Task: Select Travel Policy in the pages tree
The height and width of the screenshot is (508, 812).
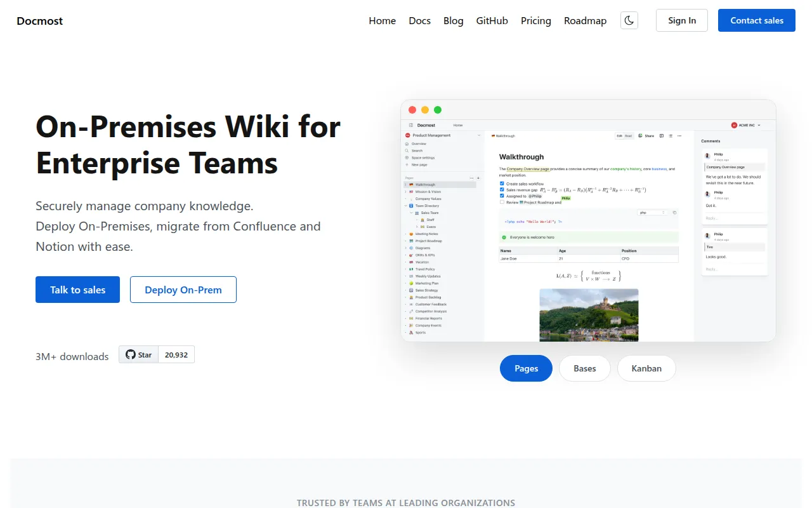Action: tap(425, 269)
